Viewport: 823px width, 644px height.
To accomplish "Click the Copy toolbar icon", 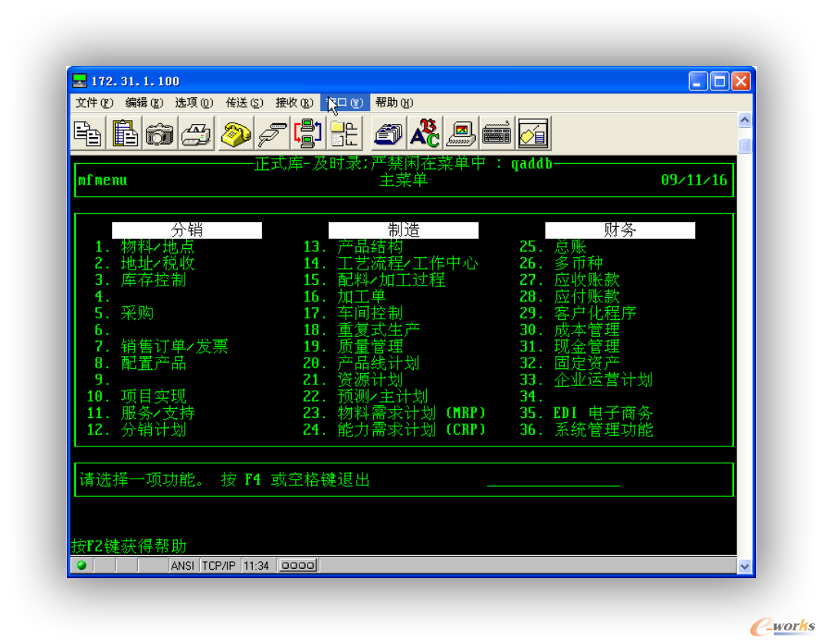I will (x=87, y=134).
